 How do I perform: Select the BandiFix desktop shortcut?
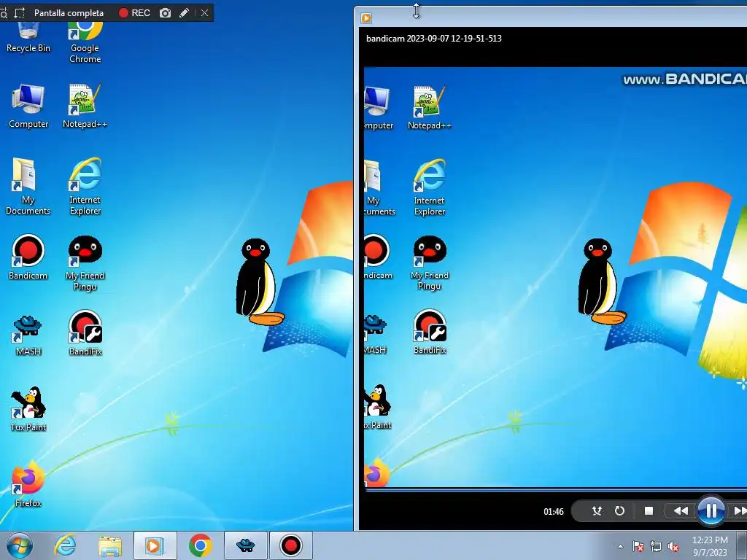coord(85,333)
